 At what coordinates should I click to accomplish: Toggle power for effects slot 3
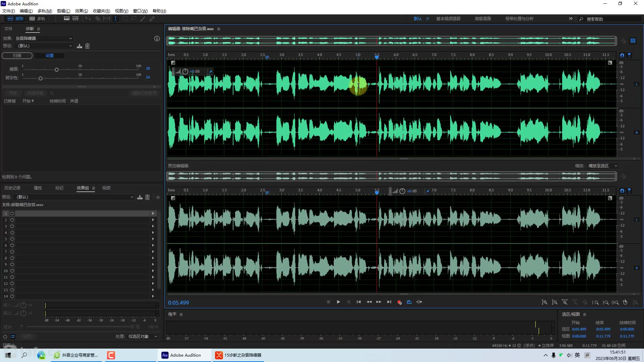(x=12, y=226)
